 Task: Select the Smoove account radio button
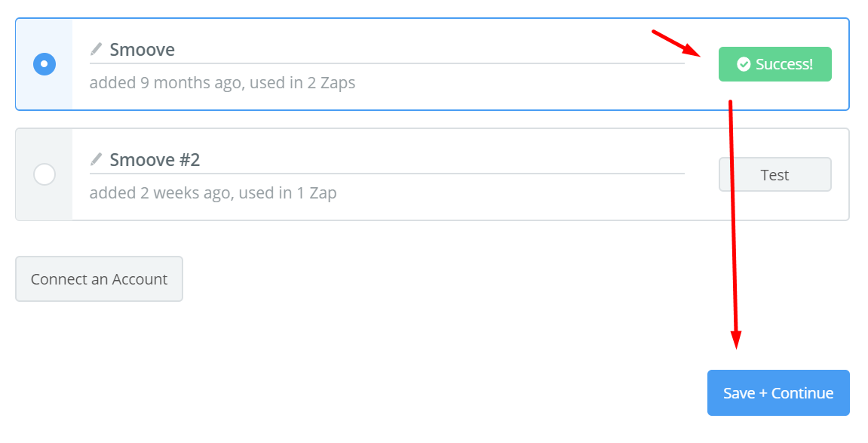click(x=44, y=64)
